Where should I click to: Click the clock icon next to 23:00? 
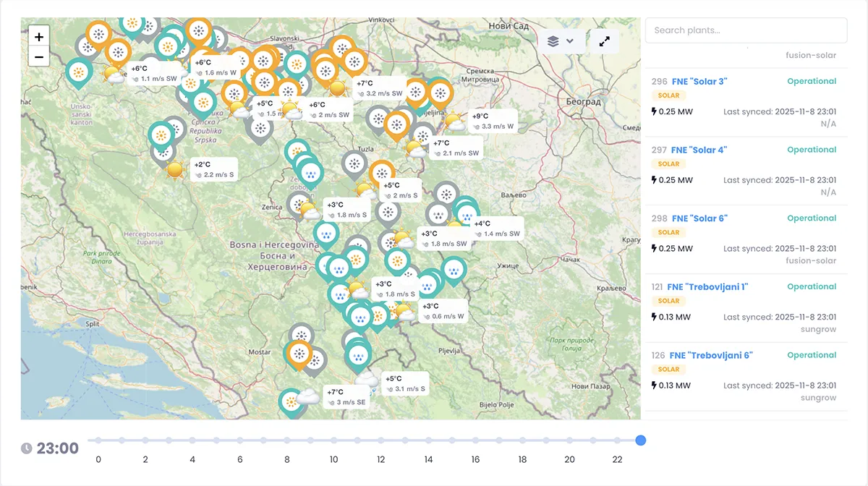[27, 448]
